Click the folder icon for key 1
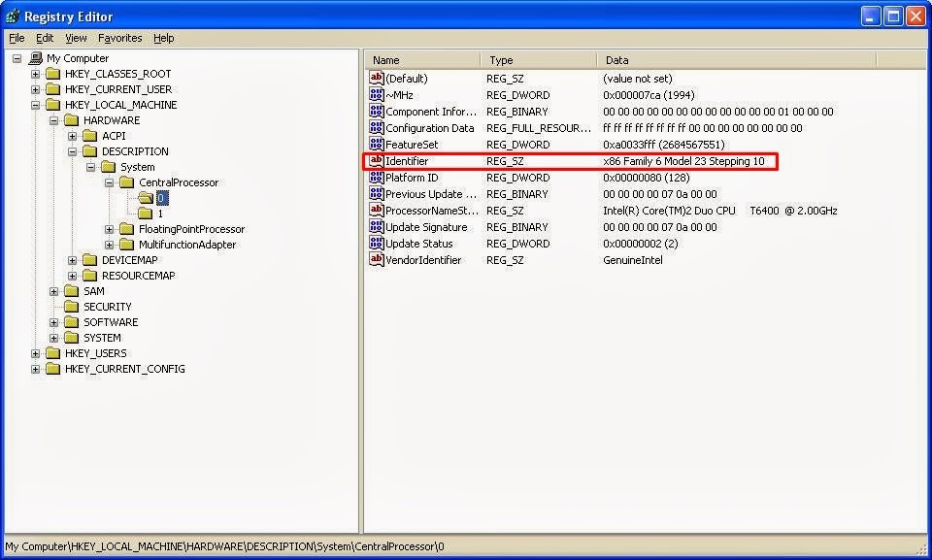Screen dimensions: 932x560 (x=146, y=213)
